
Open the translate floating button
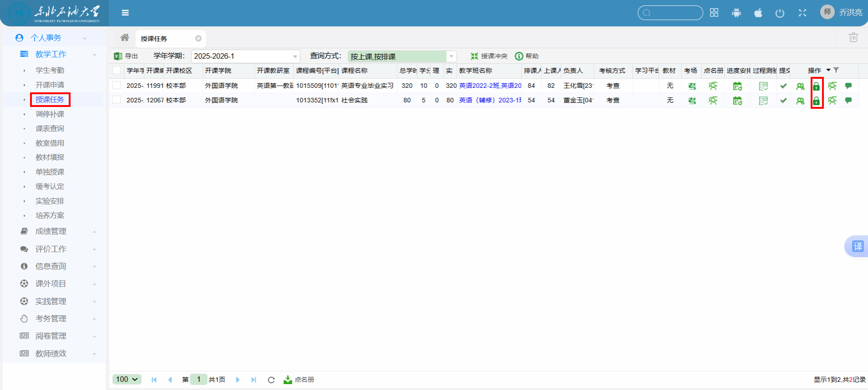point(858,246)
